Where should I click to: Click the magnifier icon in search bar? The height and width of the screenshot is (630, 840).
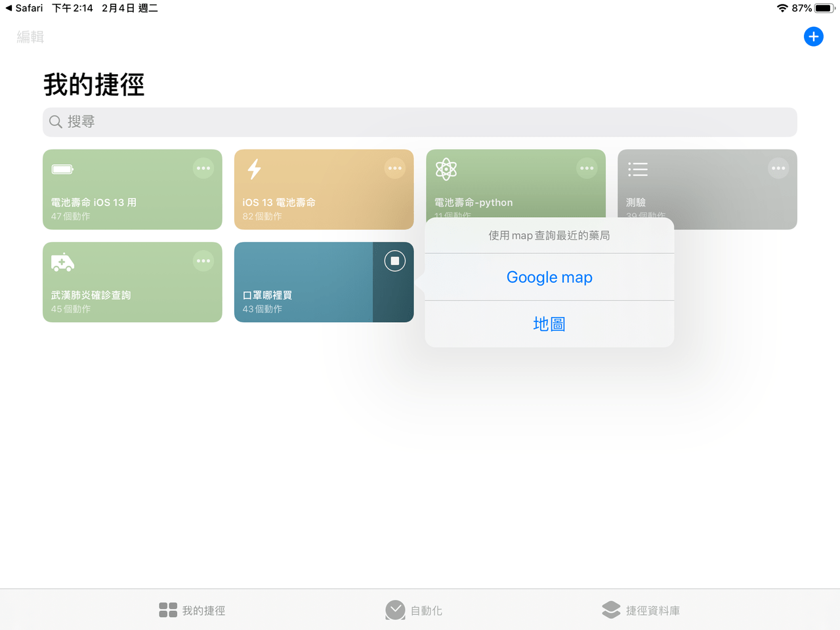[56, 122]
